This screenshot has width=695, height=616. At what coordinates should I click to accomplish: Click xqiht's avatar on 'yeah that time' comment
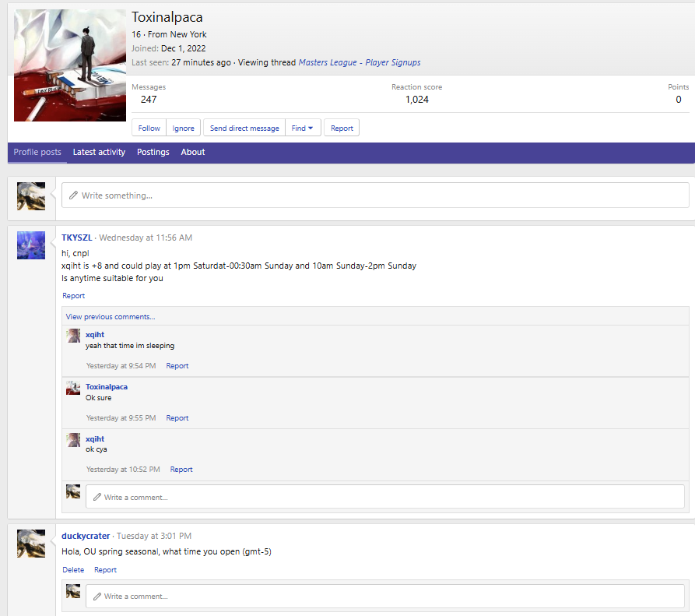pos(73,336)
